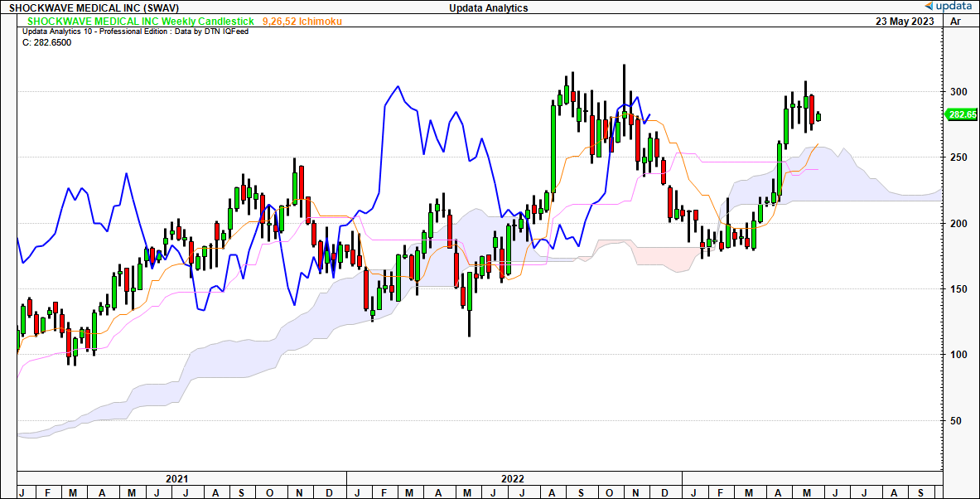Select the '9,26,52 Ichimoku' indicator label
This screenshot has width=980, height=499.
[302, 22]
